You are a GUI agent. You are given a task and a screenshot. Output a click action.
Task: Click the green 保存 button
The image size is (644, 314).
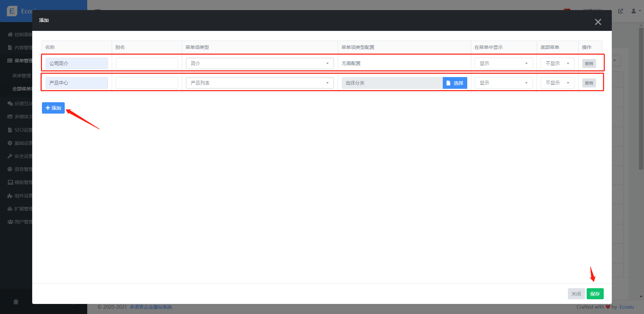[595, 294]
